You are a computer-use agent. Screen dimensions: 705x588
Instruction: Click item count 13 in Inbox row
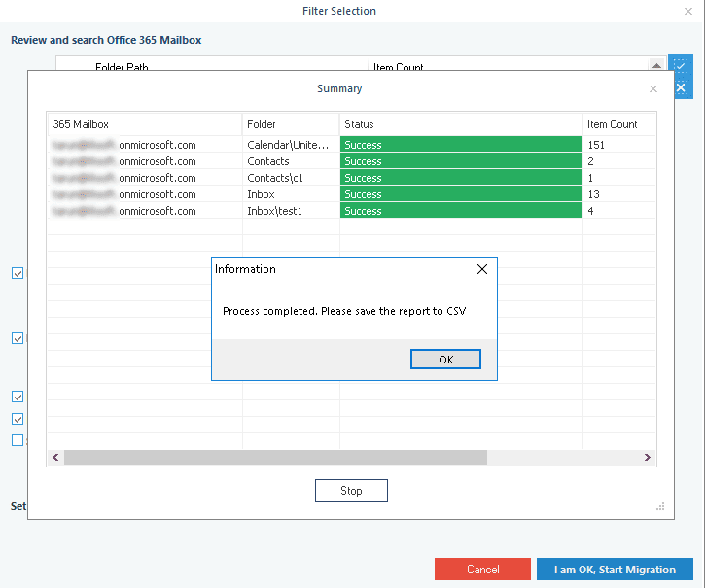point(593,194)
